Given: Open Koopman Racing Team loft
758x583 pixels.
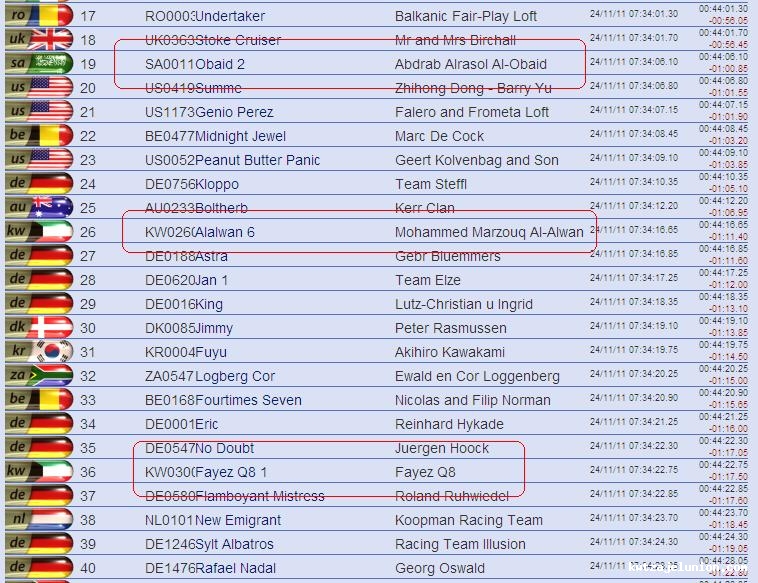Looking at the screenshot, I should (468, 520).
